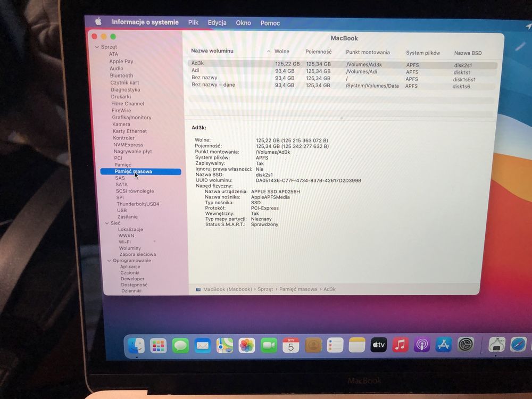Select the Bez nazwy volume row
This screenshot has width=532, height=399.
pos(342,78)
